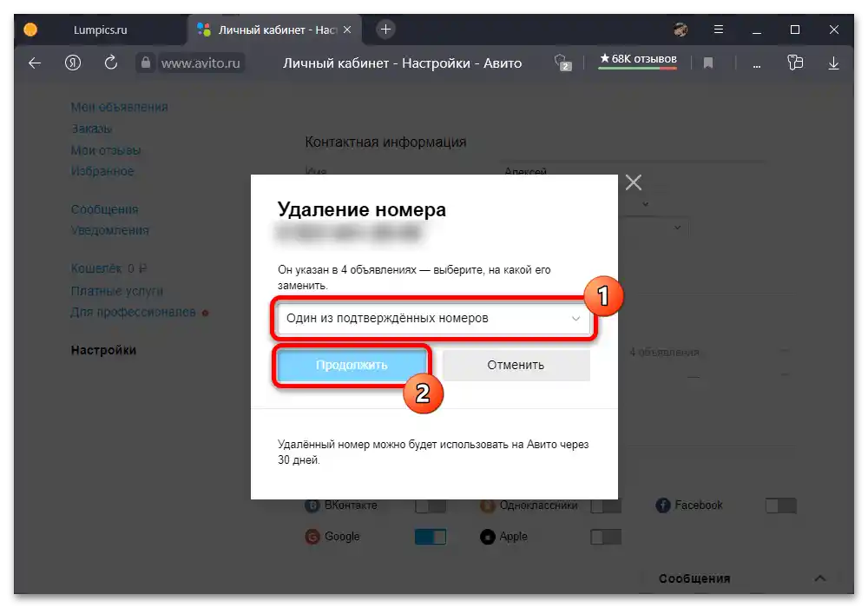
Task: Click the www.avito.ru address field
Action: coord(201,63)
